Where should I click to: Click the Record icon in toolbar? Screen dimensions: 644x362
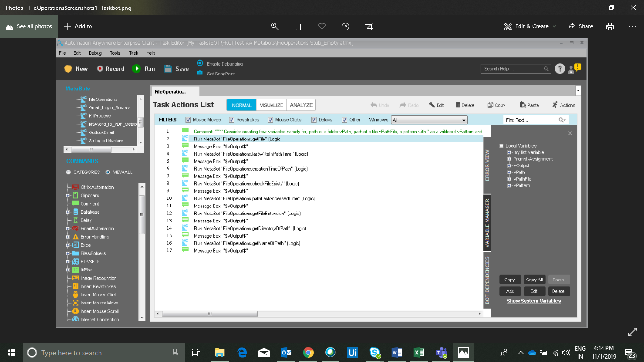(x=100, y=69)
